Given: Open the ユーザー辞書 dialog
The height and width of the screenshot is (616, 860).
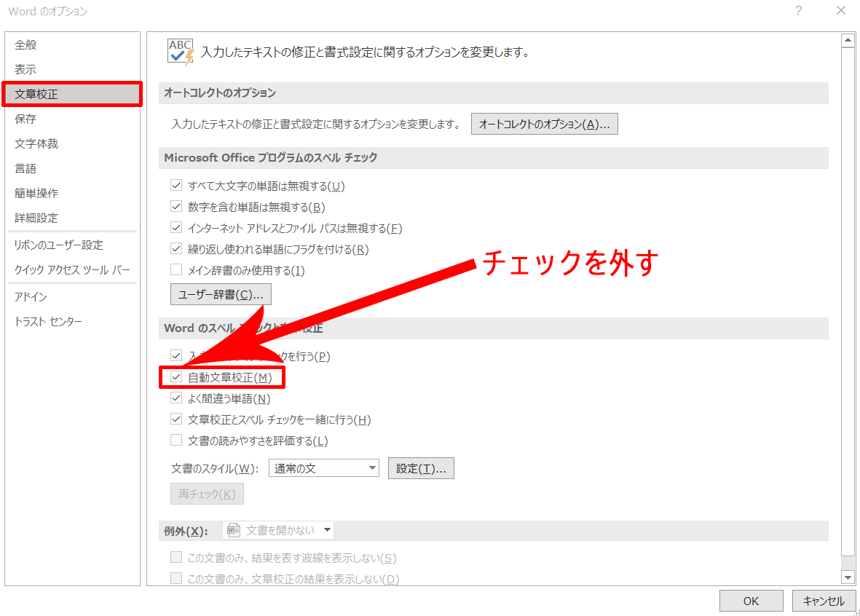Looking at the screenshot, I should tap(220, 295).
